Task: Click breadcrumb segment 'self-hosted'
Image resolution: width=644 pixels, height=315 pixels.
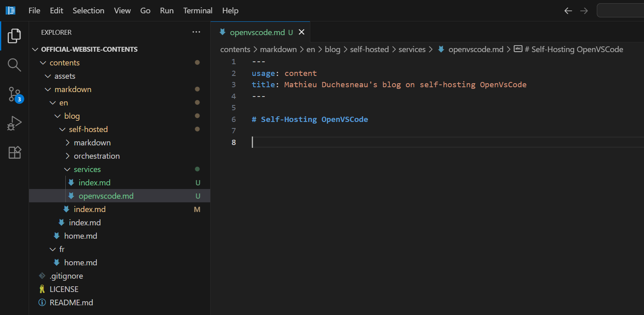Action: (x=370, y=49)
